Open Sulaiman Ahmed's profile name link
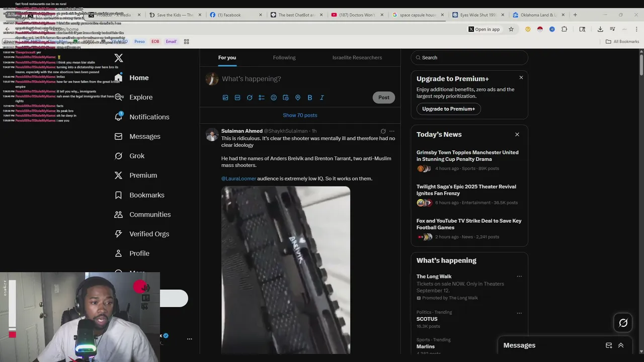644x362 pixels. pyautogui.click(x=242, y=131)
